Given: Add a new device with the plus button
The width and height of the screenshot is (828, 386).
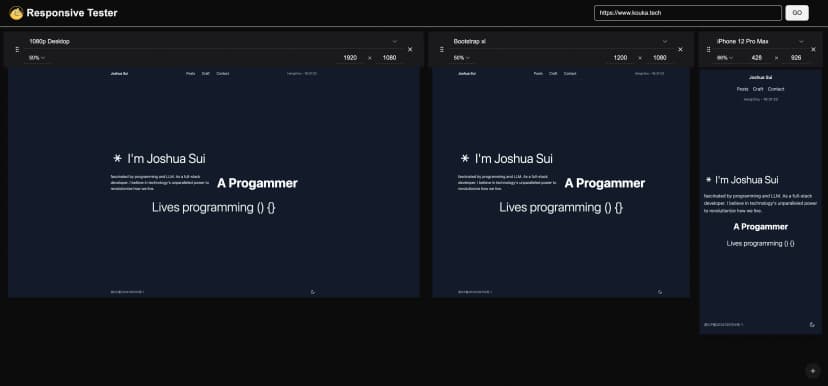Looking at the screenshot, I should pyautogui.click(x=813, y=371).
